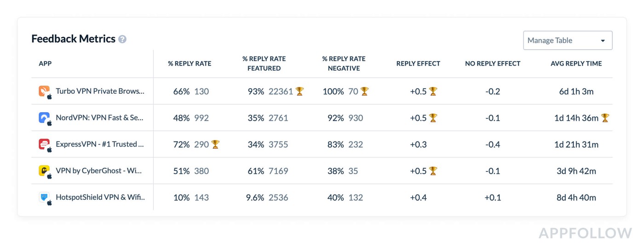644x250 pixels.
Task: Click trophy beside NordVPN avg reply time
Action: click(x=605, y=118)
